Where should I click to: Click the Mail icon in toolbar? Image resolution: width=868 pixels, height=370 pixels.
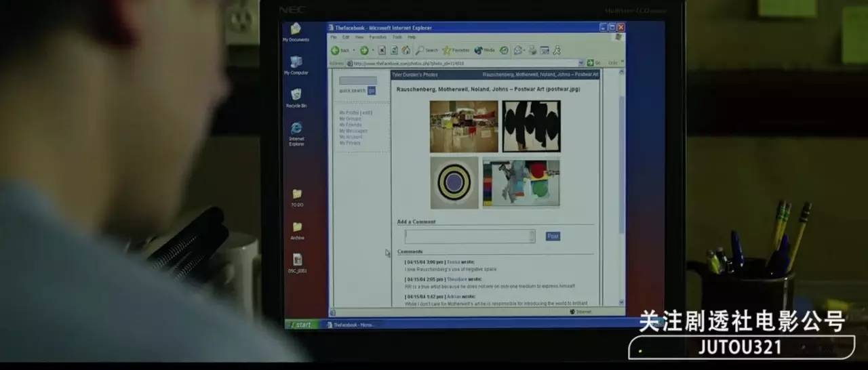tap(517, 50)
